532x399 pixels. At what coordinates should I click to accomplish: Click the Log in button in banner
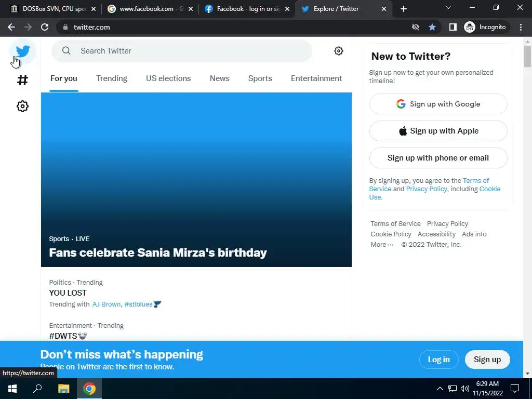[x=438, y=360]
